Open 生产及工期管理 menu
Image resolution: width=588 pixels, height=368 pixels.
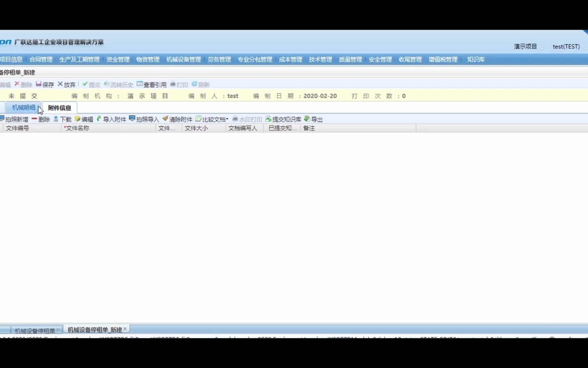click(x=79, y=59)
